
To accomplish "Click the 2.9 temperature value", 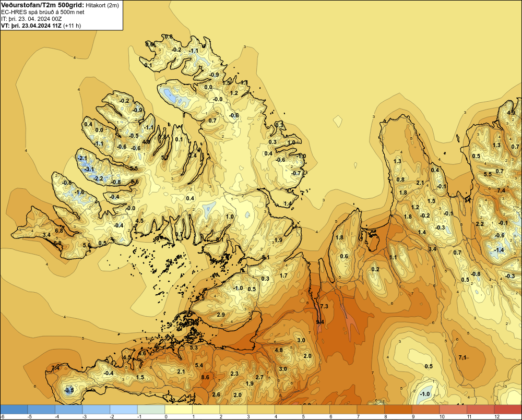I will (x=221, y=315).
